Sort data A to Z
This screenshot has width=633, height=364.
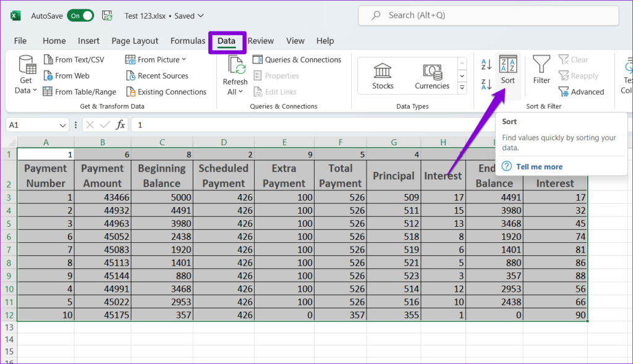pyautogui.click(x=486, y=64)
